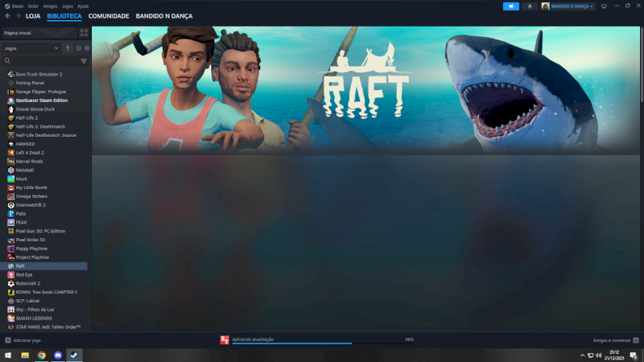The width and height of the screenshot is (644, 362).
Task: Select RONIN: Two Souls CHAPTER 1
Action: coord(45,292)
